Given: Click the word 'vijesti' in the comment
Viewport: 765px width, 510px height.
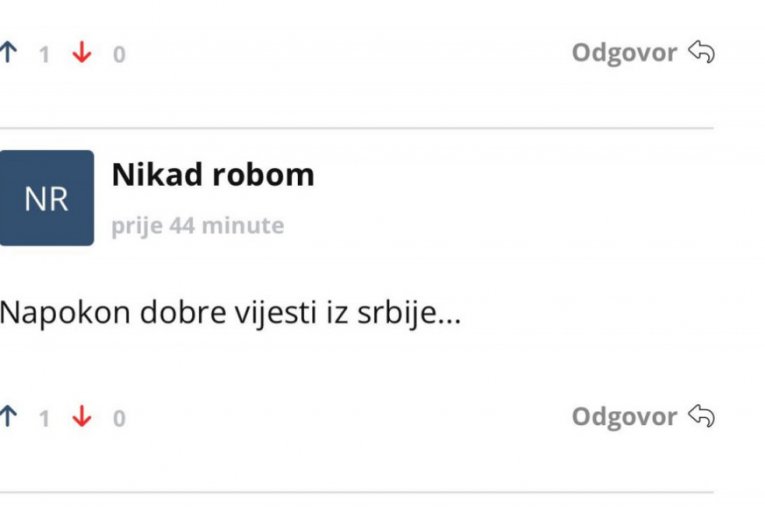Looking at the screenshot, I should tap(276, 312).
